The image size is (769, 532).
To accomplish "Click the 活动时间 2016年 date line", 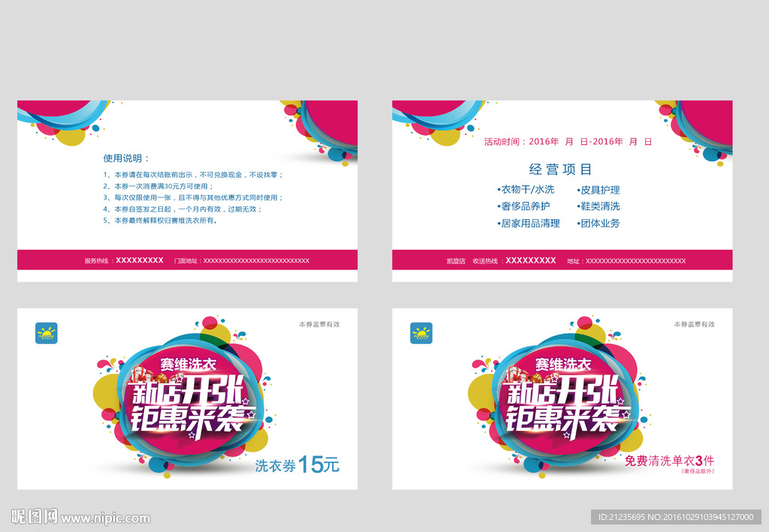I will coord(568,142).
